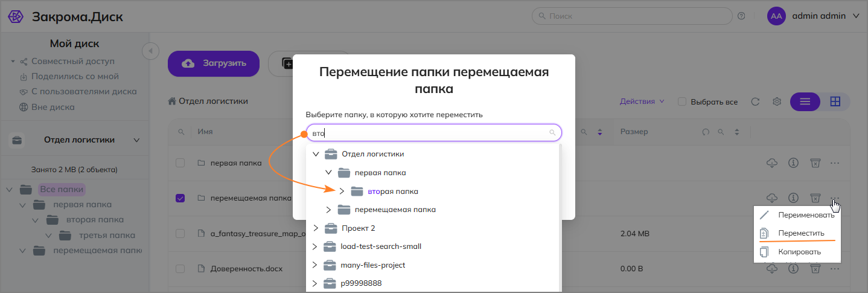868x293 pixels.
Task: Expand the вторая папка tree node
Action: pyautogui.click(x=341, y=192)
